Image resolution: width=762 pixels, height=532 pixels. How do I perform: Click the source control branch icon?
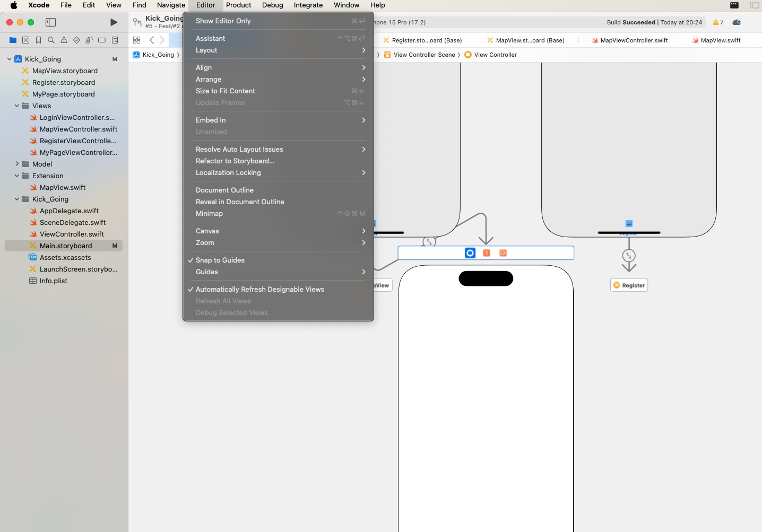(137, 22)
